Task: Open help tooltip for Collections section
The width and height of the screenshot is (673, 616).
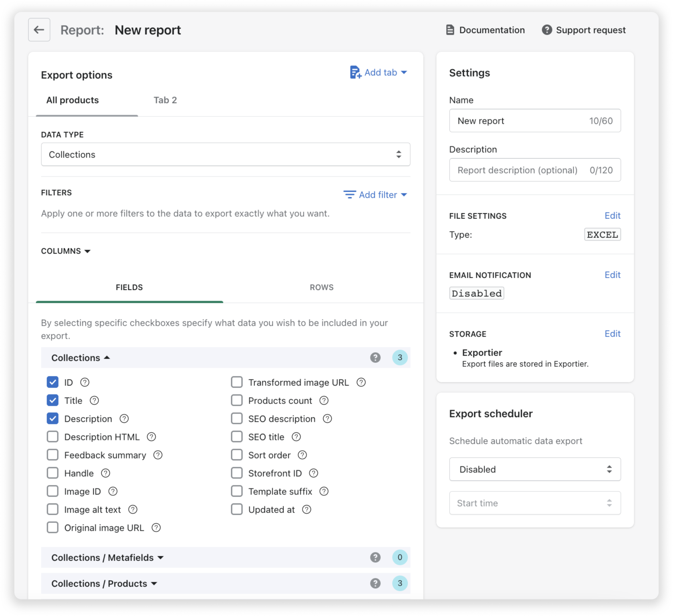Action: click(x=375, y=357)
